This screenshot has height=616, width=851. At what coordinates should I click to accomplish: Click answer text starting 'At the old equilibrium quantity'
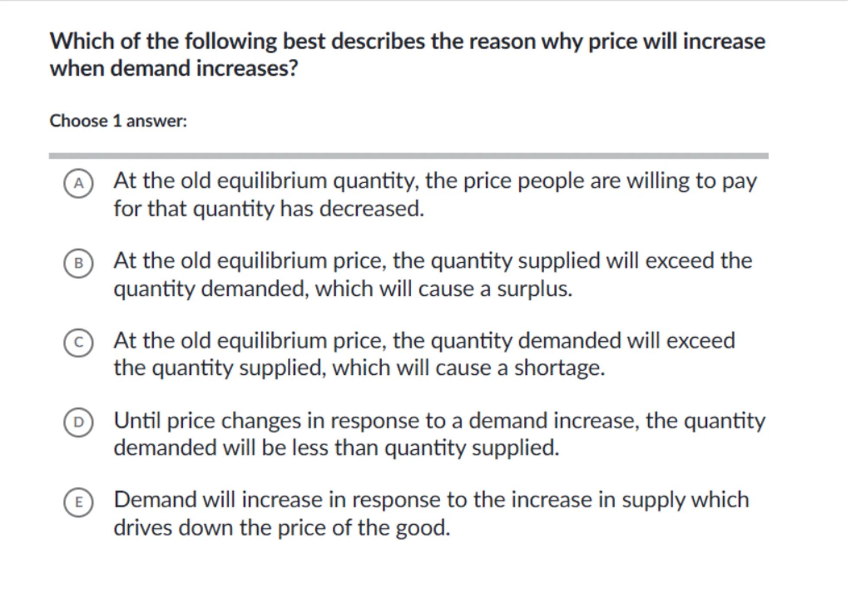[435, 181]
